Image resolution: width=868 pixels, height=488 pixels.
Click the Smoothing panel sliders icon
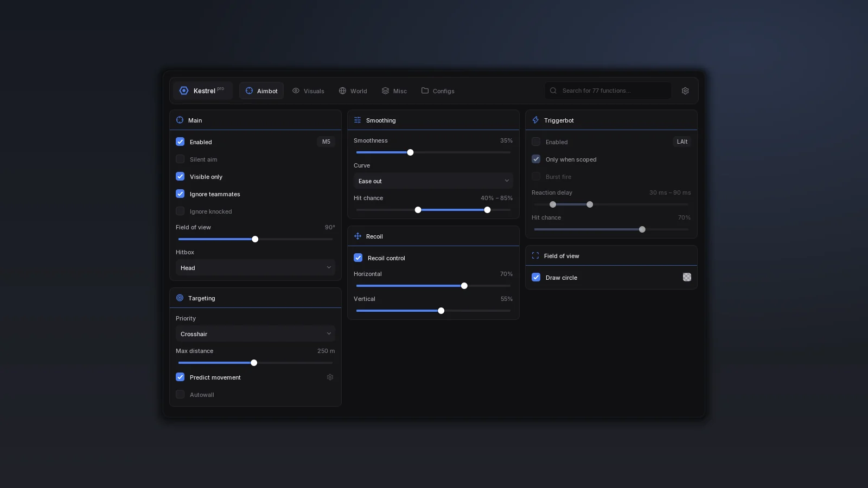click(358, 120)
